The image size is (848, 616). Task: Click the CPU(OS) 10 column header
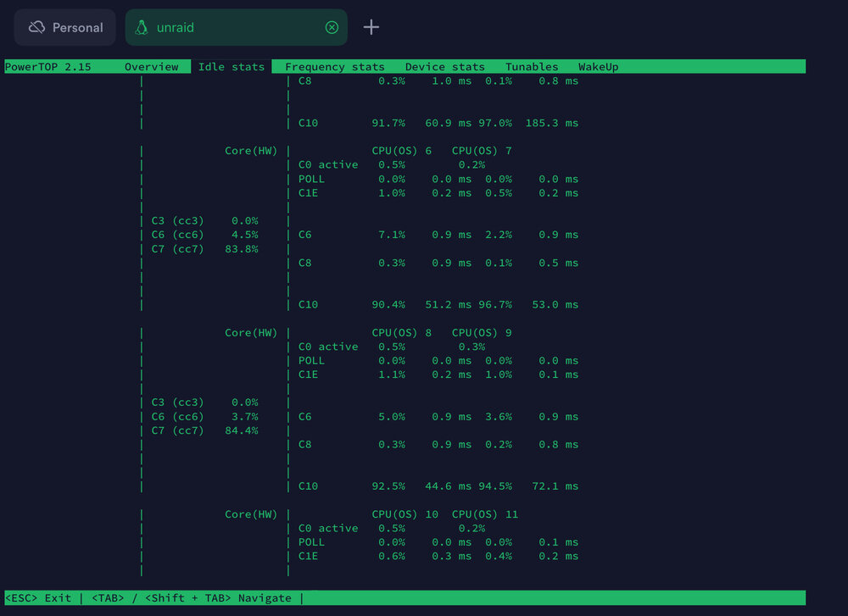(404, 514)
